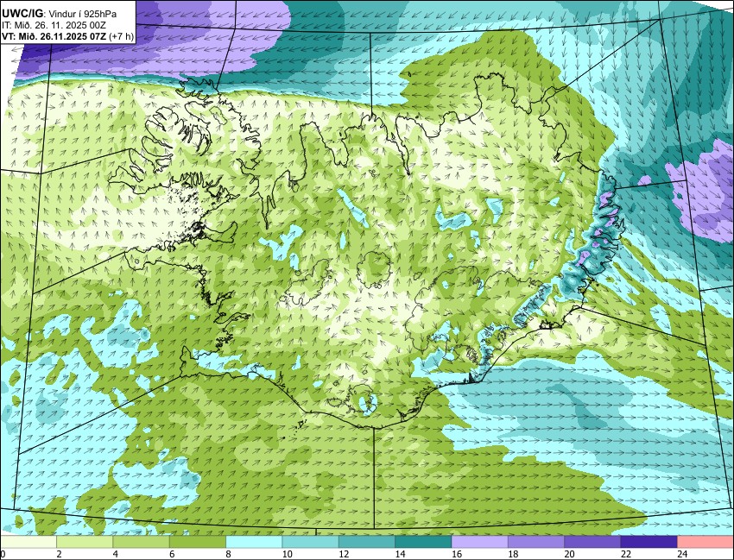Image resolution: width=734 pixels, height=560 pixels.
Task: Click the 12–14 teal legend swatch
Action: point(367,542)
